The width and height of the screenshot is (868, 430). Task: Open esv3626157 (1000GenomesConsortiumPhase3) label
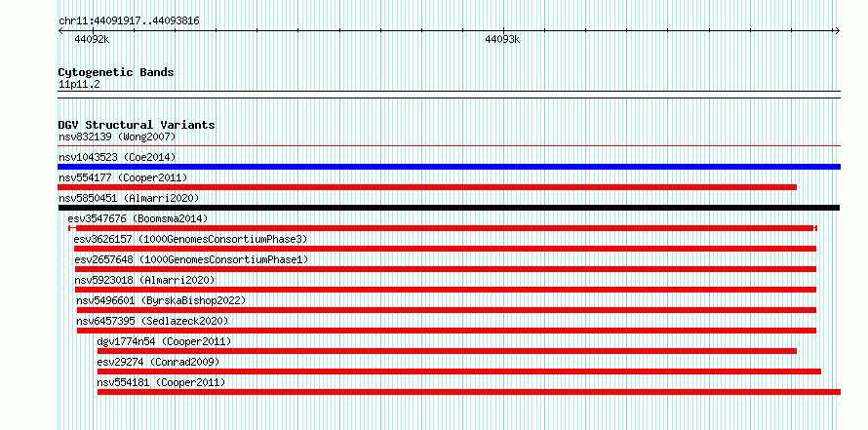tap(190, 239)
